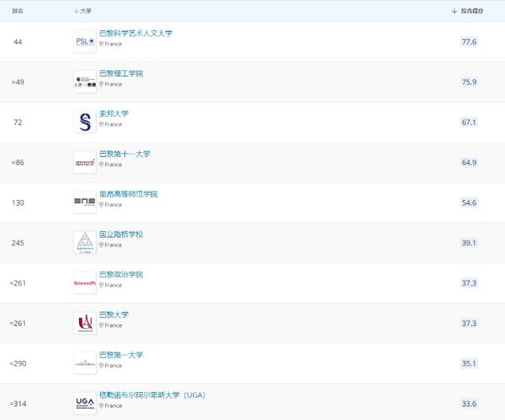Open 巴黎第一大学 link
Screen dimensions: 505x420
point(121,355)
